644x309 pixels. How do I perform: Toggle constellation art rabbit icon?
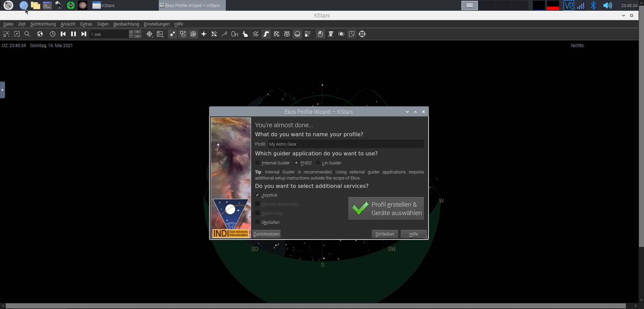pos(245,34)
